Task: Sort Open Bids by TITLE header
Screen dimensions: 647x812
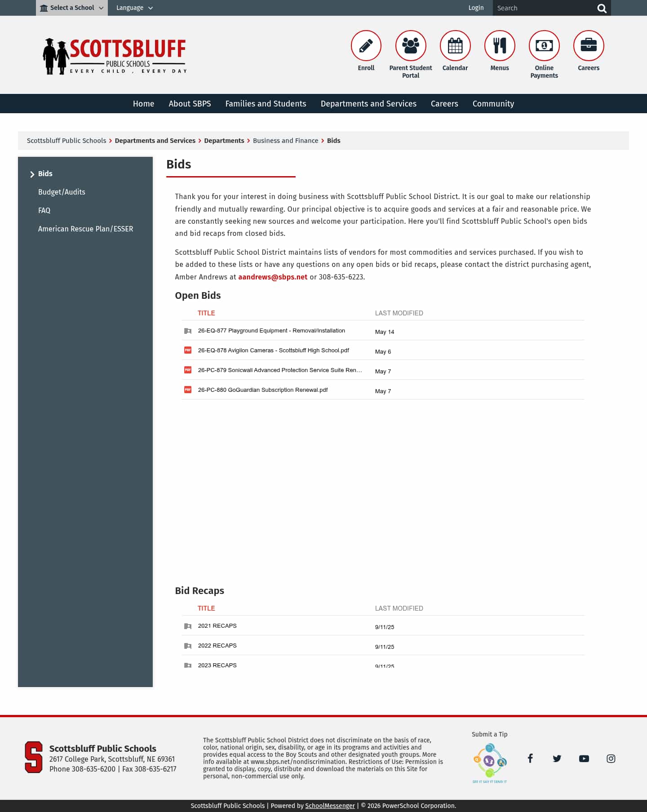Action: 206,313
